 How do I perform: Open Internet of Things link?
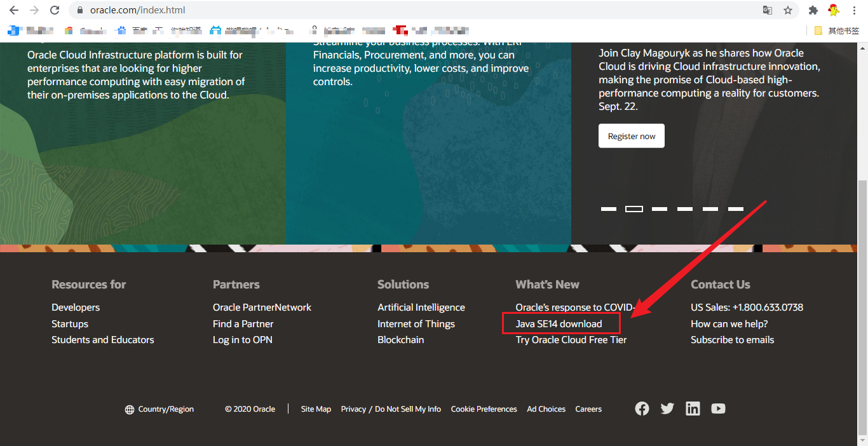(x=416, y=324)
